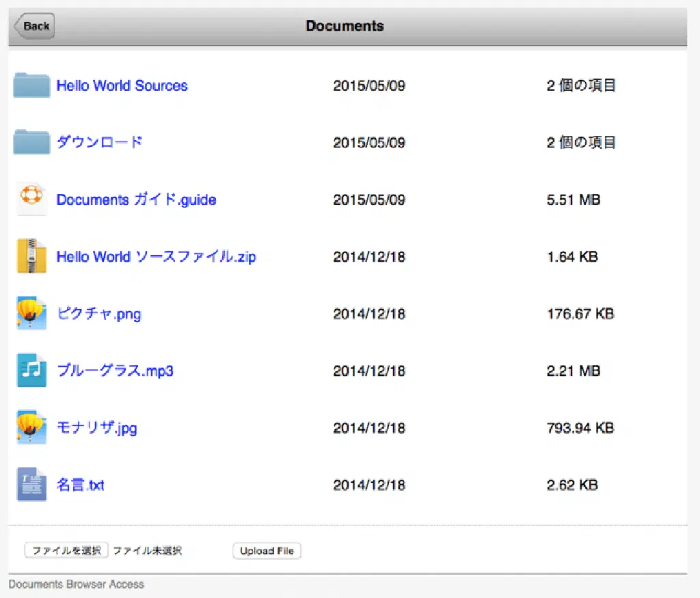Click the ピクチャ.png image thumbnail icon
The width and height of the screenshot is (700, 598).
(31, 314)
